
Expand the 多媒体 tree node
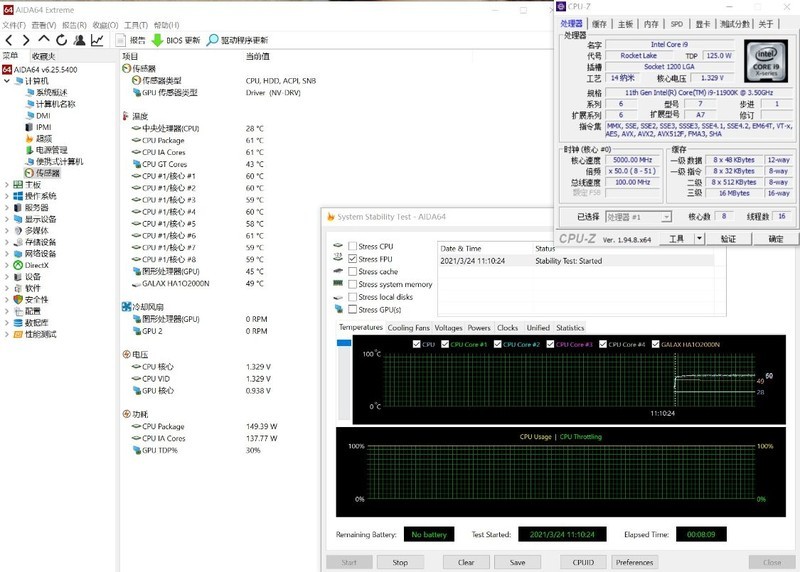pyautogui.click(x=7, y=231)
